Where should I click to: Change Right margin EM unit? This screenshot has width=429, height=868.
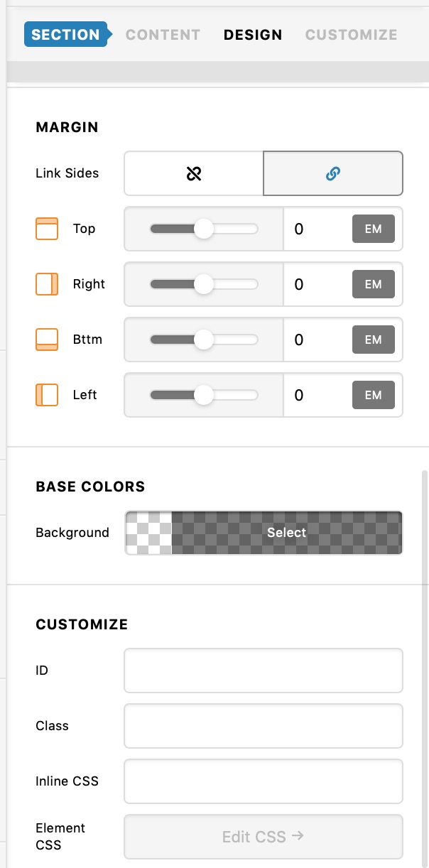[374, 284]
